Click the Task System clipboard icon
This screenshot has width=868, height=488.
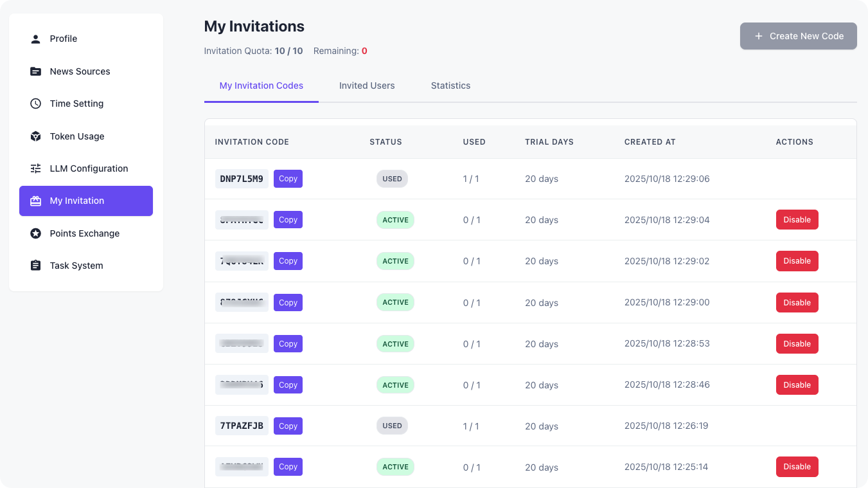tap(36, 266)
